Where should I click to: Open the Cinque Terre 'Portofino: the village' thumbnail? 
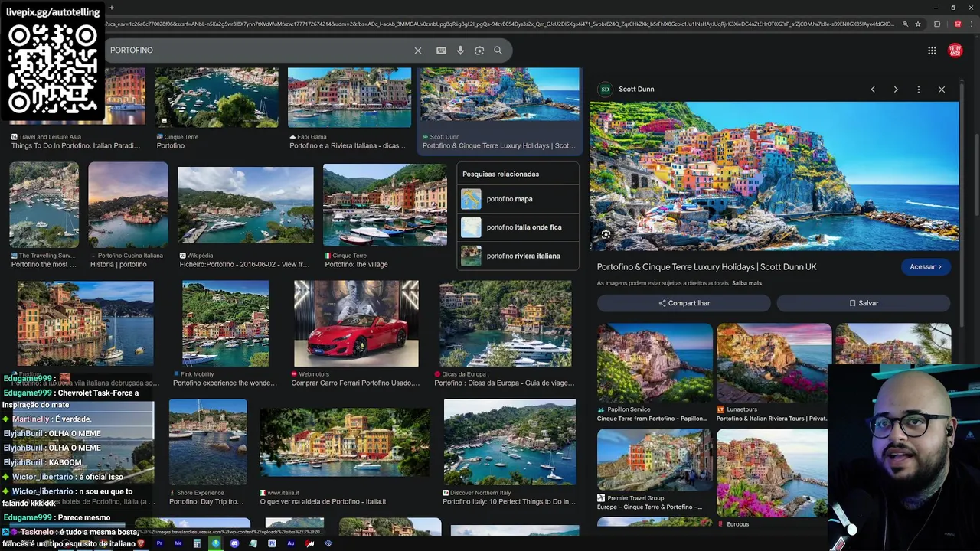(385, 205)
